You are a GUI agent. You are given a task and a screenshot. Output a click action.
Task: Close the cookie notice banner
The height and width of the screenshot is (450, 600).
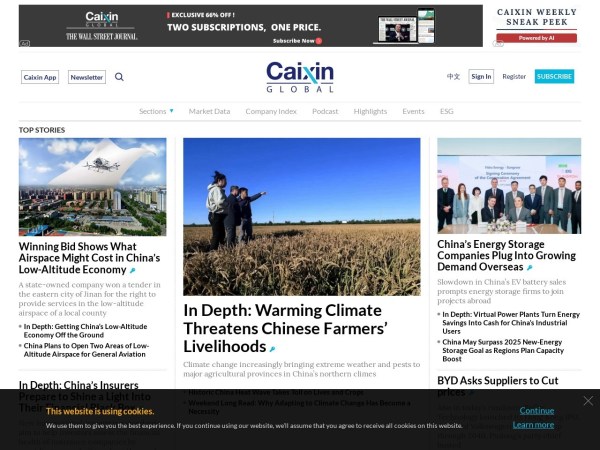[x=588, y=401]
